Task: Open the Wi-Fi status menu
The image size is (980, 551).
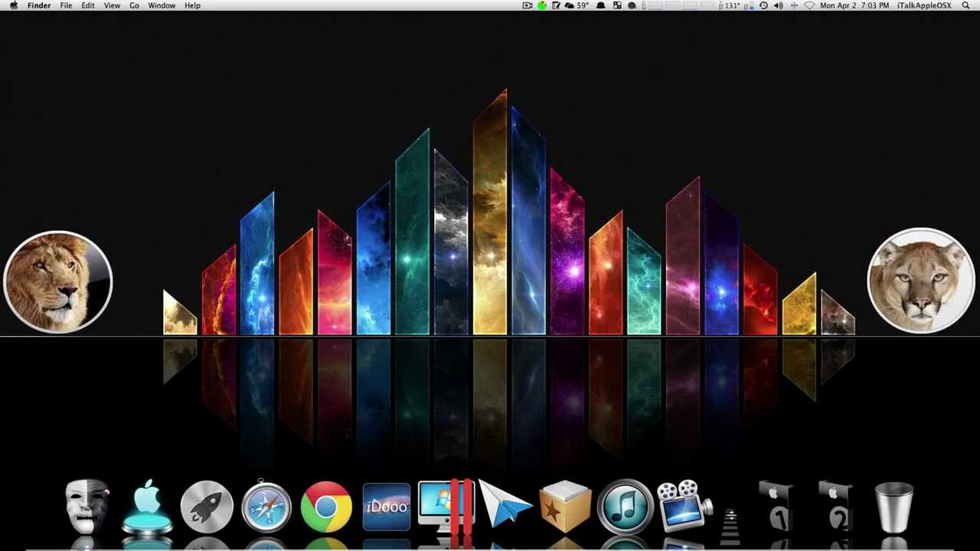Action: [x=809, y=5]
